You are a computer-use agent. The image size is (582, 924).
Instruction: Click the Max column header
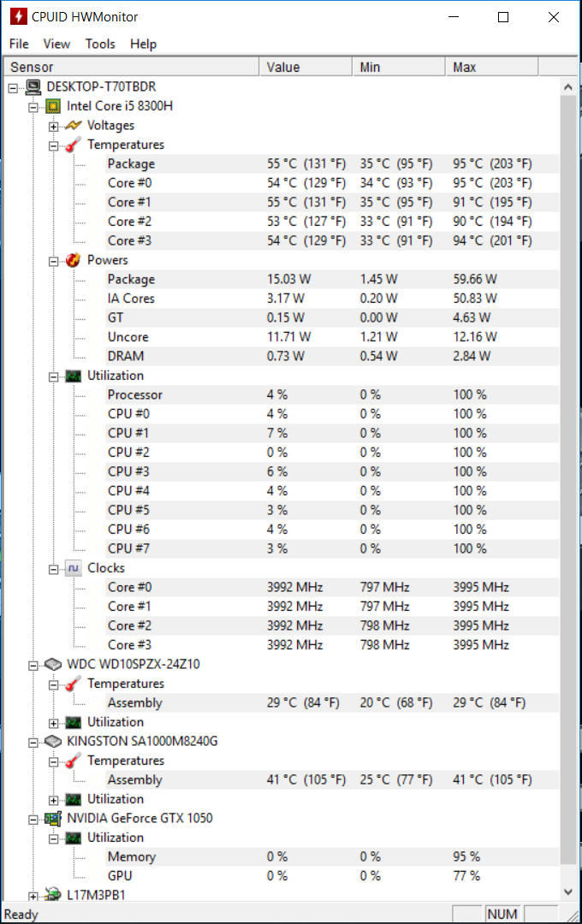(x=492, y=68)
